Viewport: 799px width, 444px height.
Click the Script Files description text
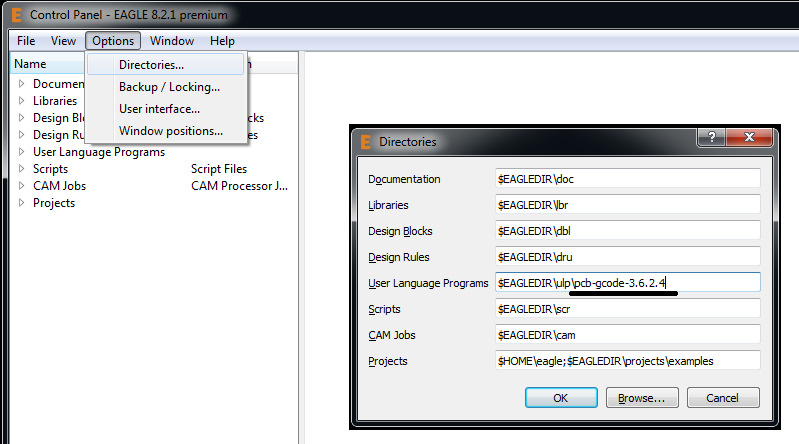pyautogui.click(x=219, y=169)
